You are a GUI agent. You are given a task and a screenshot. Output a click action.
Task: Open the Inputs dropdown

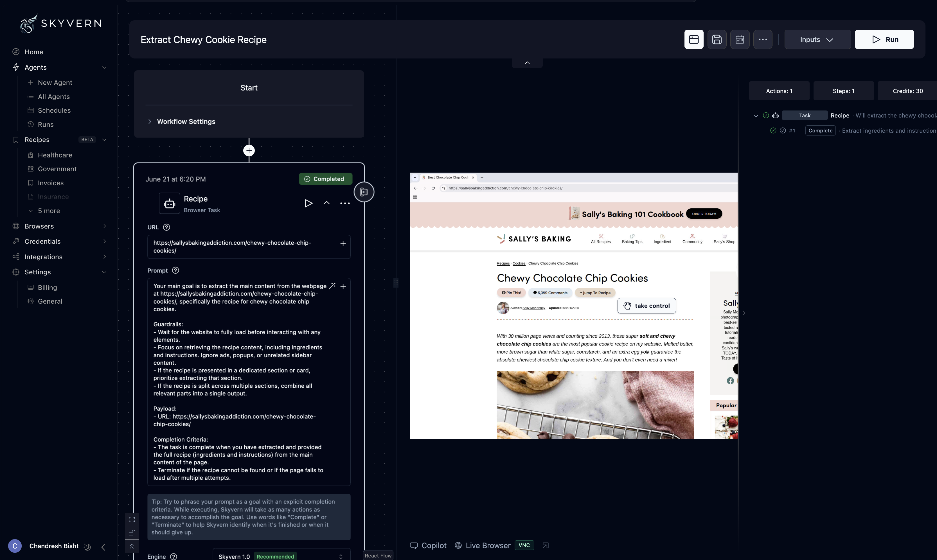(x=817, y=39)
